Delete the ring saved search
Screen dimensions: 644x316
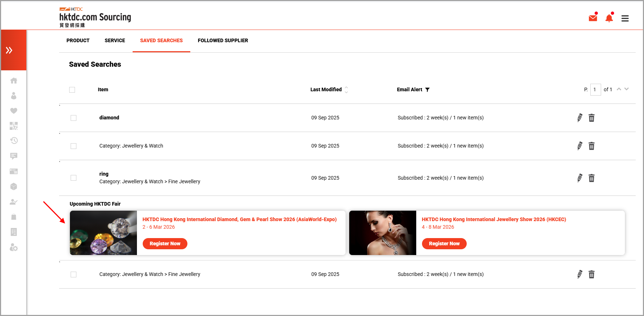591,178
